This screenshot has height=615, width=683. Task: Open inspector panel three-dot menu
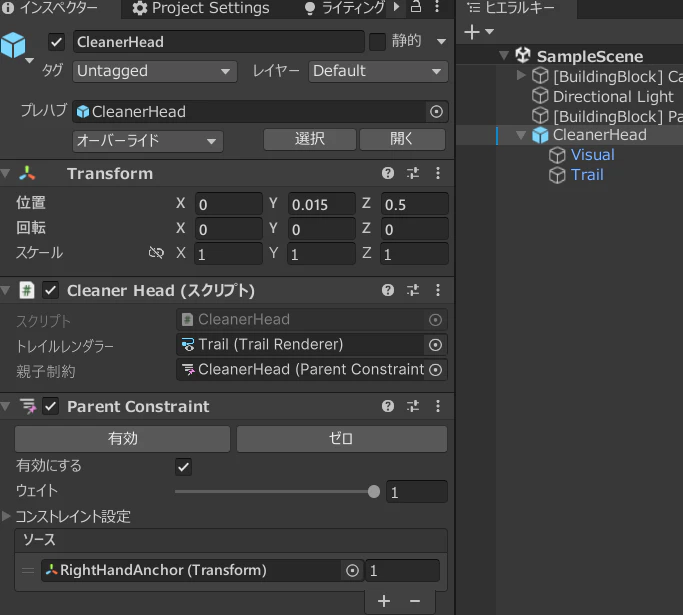click(x=437, y=7)
